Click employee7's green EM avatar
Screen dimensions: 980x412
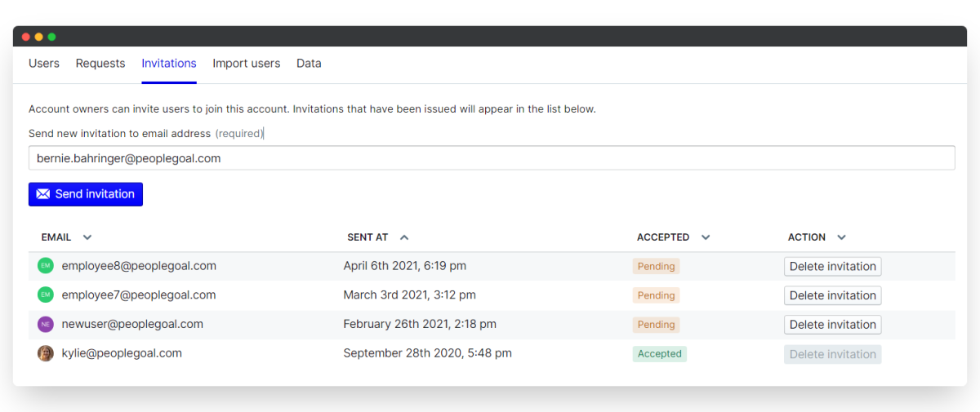coord(46,295)
